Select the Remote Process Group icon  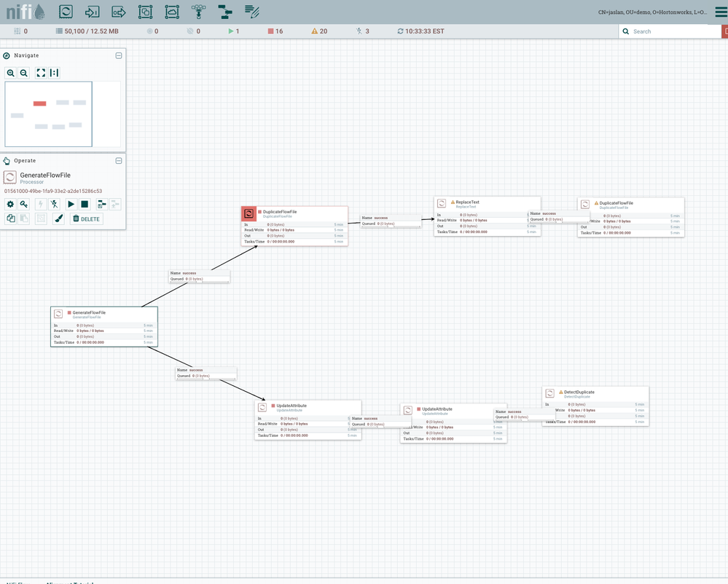(172, 12)
